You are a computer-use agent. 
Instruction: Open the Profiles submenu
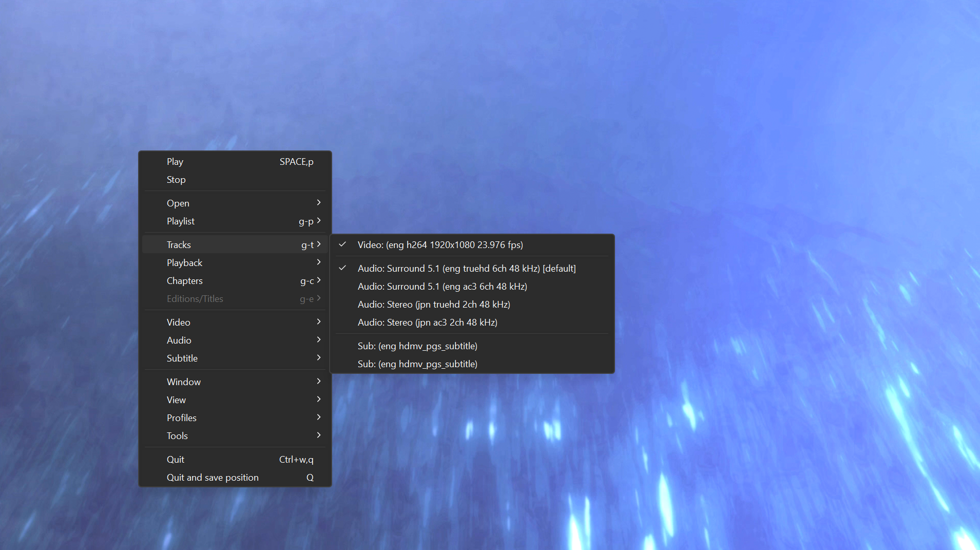point(235,418)
